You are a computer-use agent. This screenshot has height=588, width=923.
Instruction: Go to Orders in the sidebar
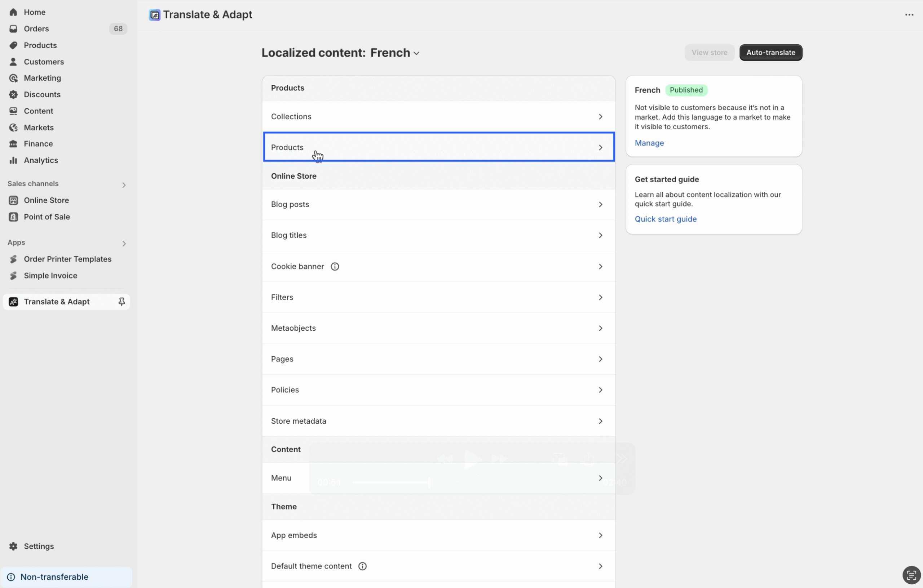coord(36,29)
